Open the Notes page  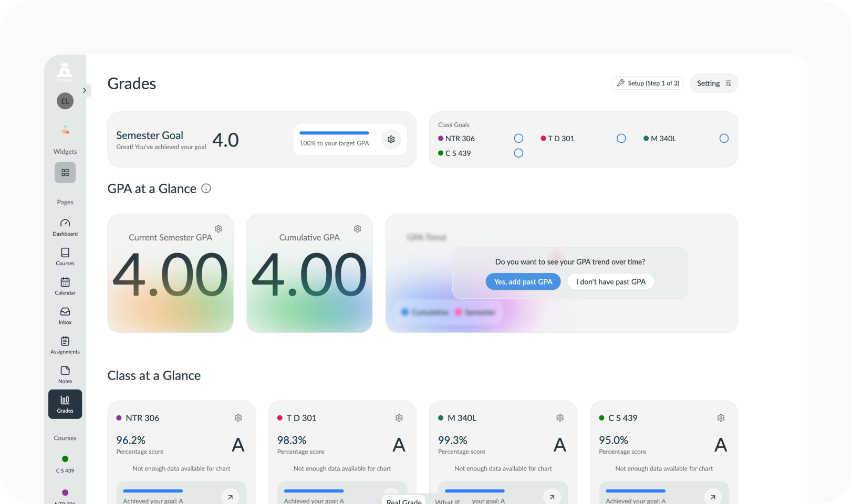point(65,374)
